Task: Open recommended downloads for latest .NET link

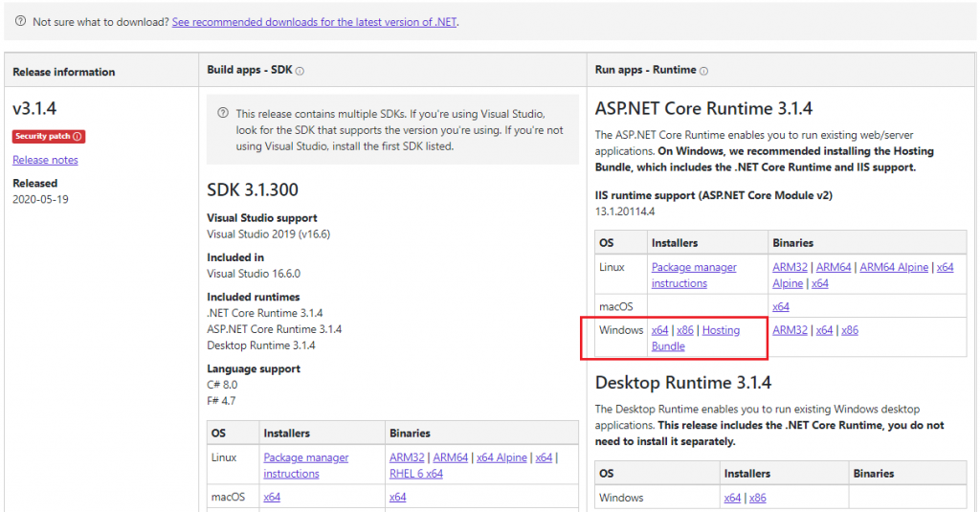Action: [x=314, y=22]
